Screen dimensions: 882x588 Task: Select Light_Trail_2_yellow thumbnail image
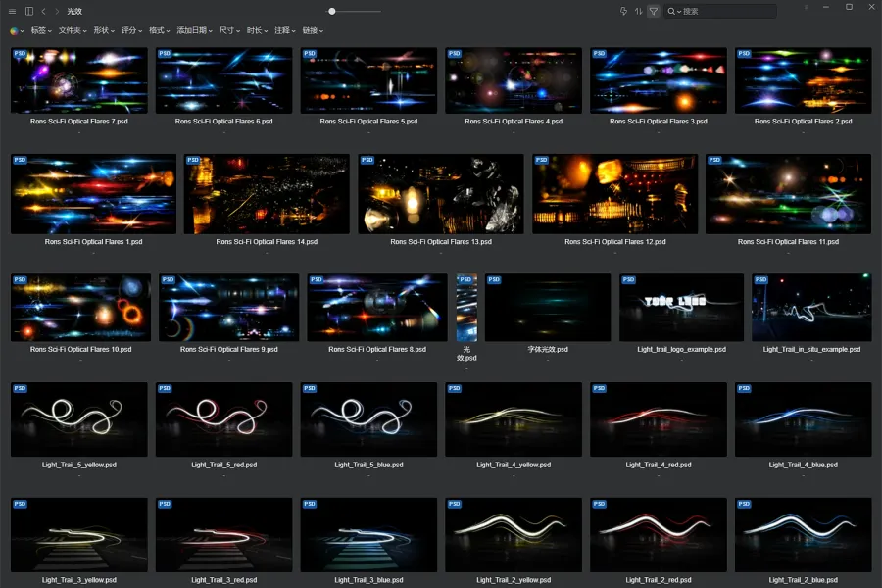coord(514,534)
